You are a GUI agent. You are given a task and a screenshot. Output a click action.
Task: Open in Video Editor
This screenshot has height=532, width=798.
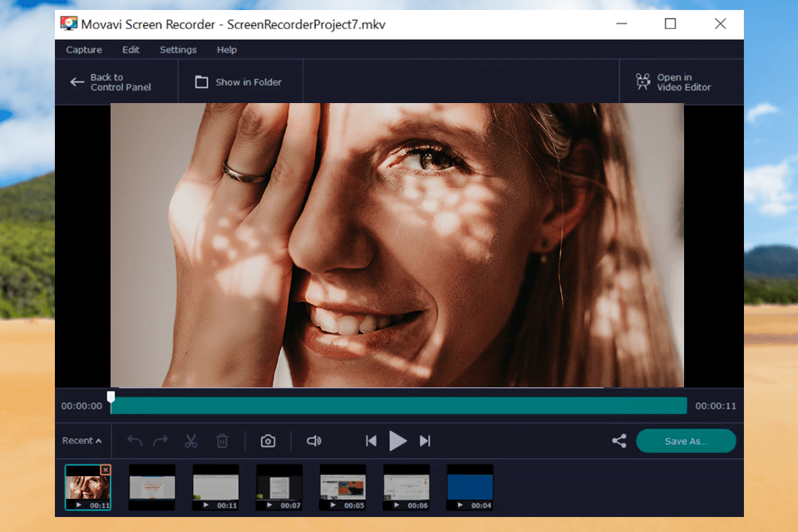tap(675, 81)
